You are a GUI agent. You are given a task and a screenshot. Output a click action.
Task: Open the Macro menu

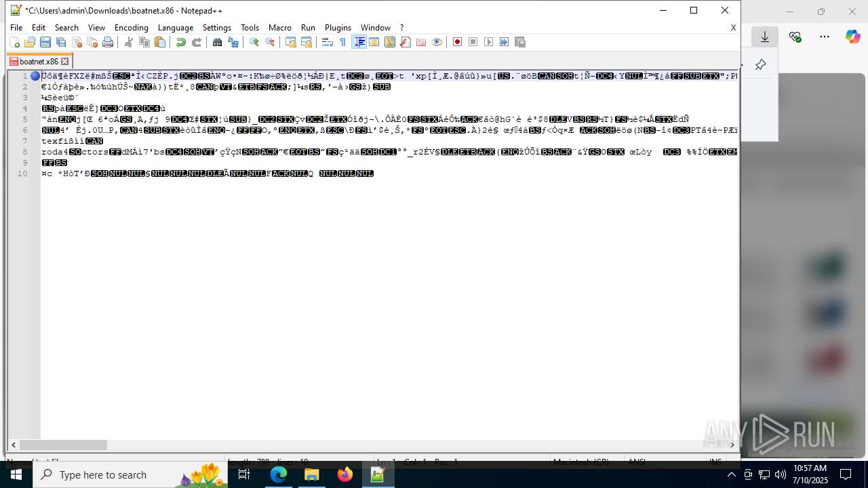point(279,28)
